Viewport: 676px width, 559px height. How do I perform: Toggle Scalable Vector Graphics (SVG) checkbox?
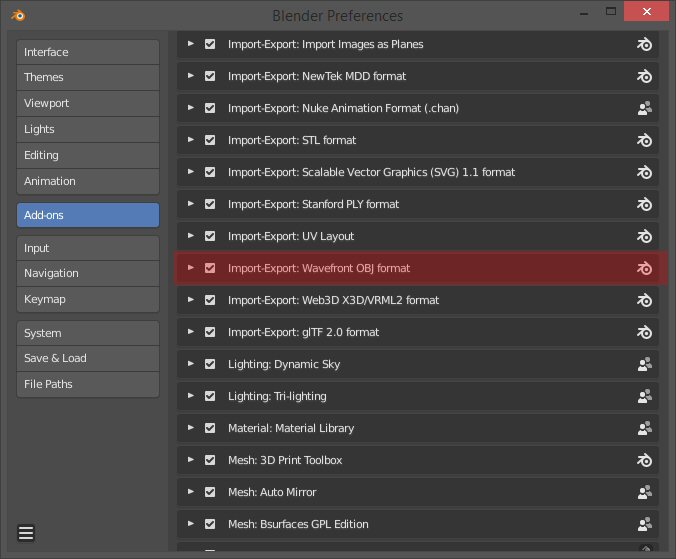pos(210,172)
